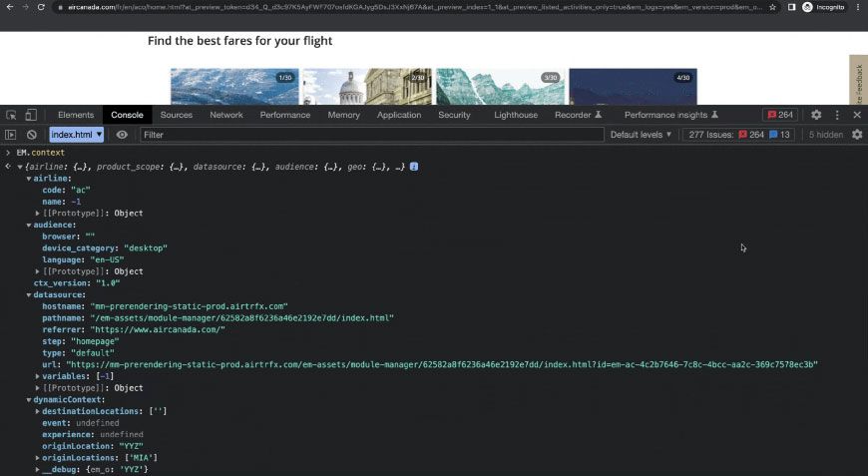
Task: Expand the originLocations array
Action: click(x=38, y=458)
